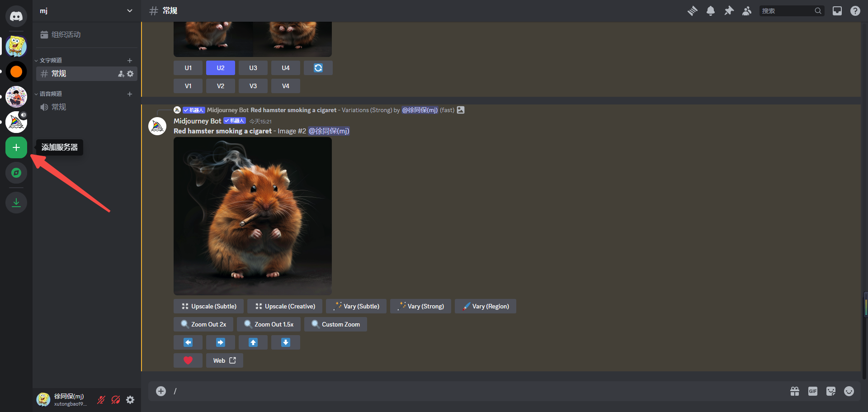Click the red heart favorite button
This screenshot has width=868, height=412.
[x=188, y=360]
